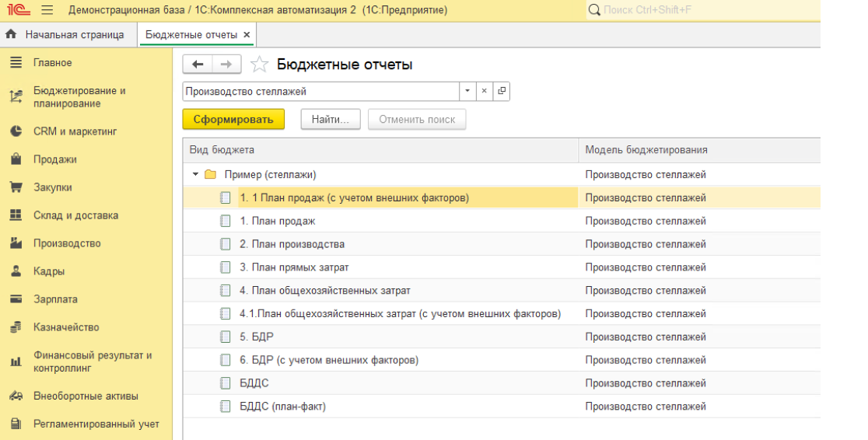Open the budgeting model dropdown list
This screenshot has width=868, height=440.
click(467, 91)
